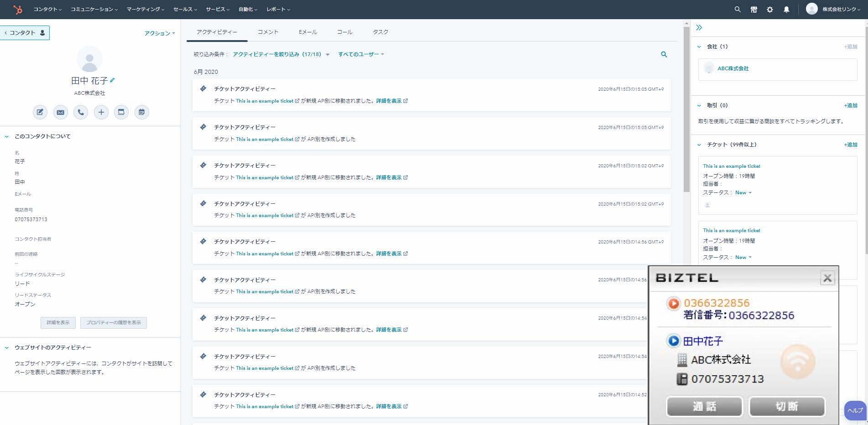This screenshot has height=425, width=868.
Task: Click the pencil edit icon beside 田中 花子
Action: [113, 80]
